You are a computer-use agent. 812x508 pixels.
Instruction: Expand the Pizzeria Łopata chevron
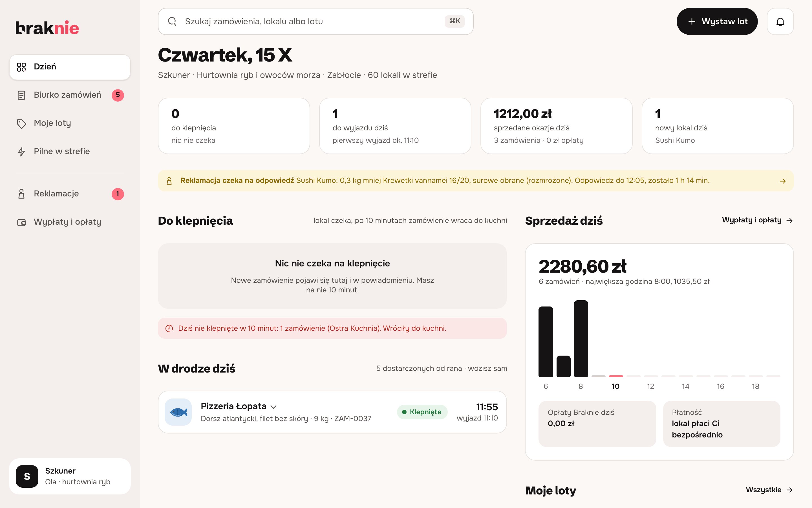[273, 407]
